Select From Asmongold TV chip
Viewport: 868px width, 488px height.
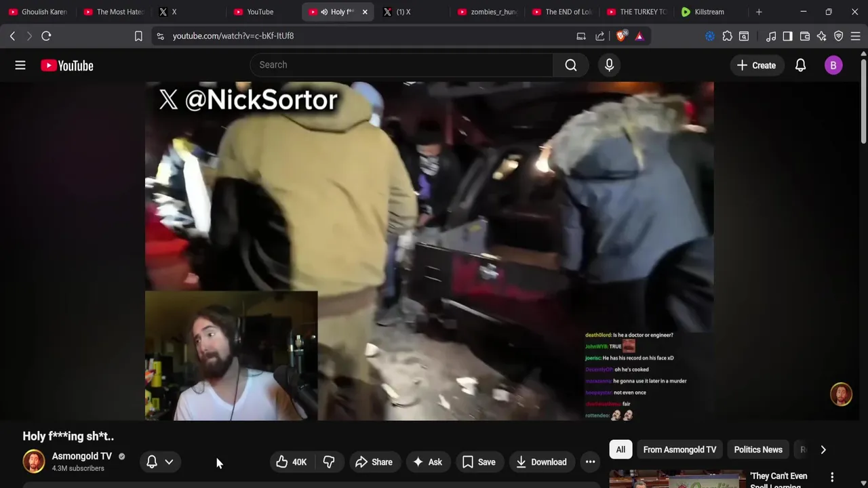[679, 450]
